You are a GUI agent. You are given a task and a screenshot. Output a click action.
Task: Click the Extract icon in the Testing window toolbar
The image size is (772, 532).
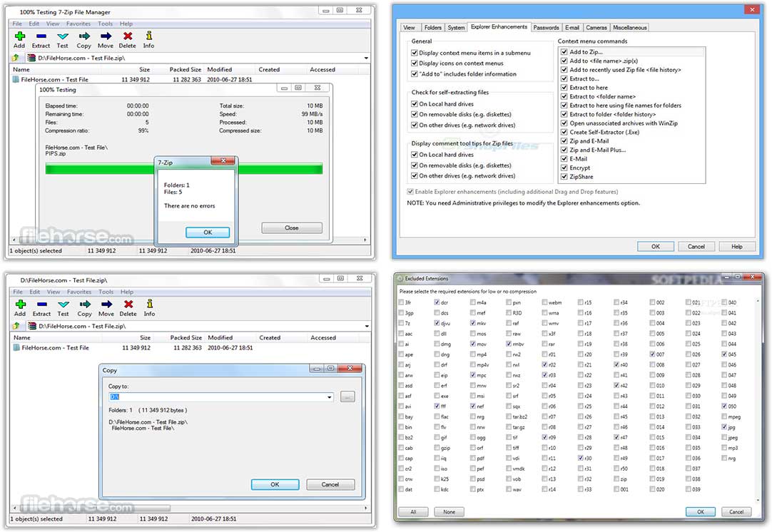click(41, 36)
